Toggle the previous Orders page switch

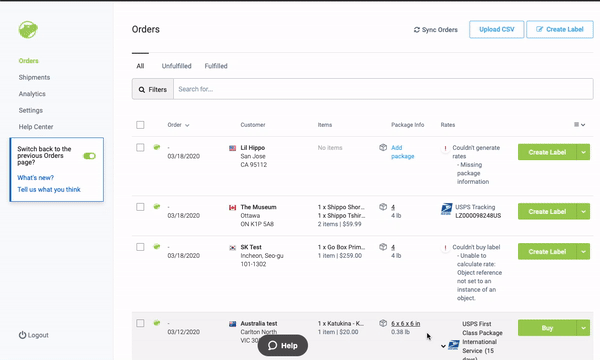(90, 156)
